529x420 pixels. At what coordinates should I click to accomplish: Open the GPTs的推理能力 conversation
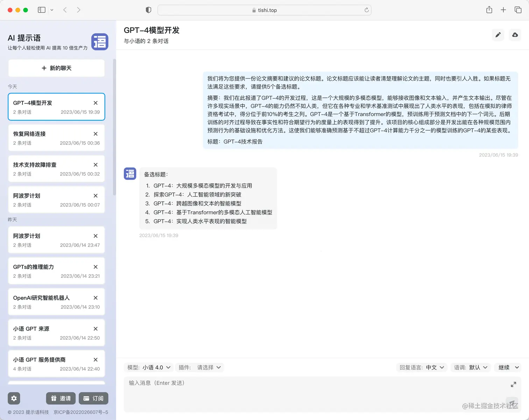pyautogui.click(x=56, y=271)
